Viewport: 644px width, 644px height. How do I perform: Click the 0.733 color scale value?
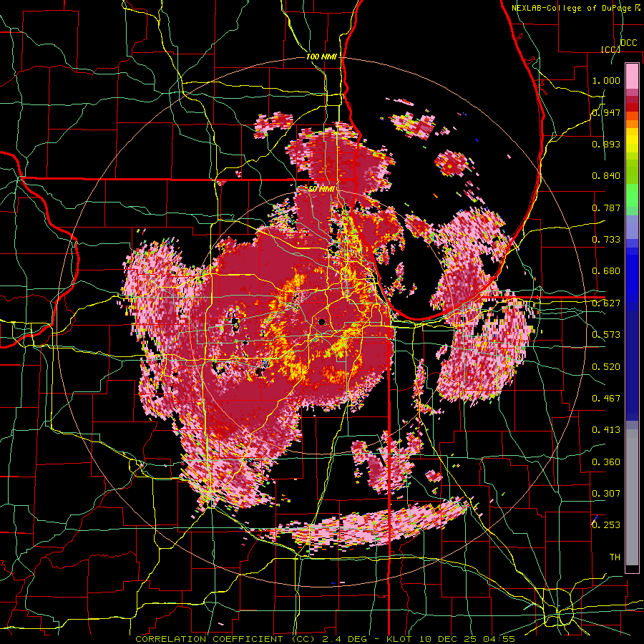click(x=606, y=240)
